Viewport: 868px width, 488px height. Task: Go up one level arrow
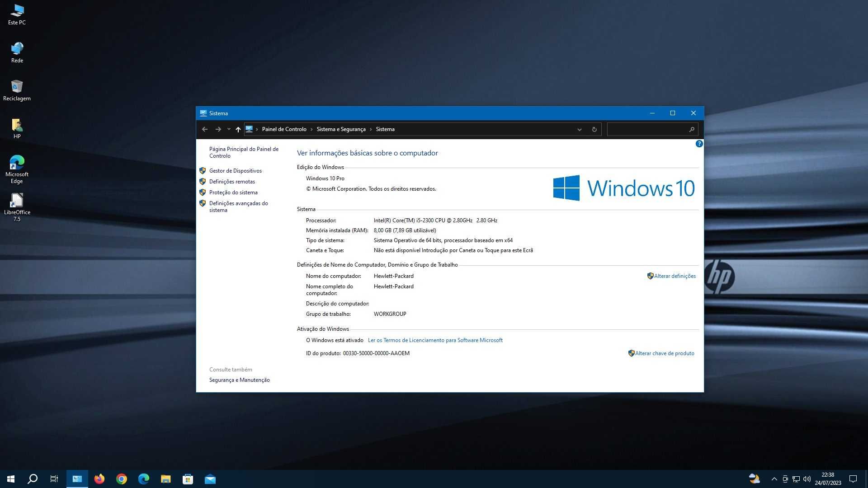238,129
